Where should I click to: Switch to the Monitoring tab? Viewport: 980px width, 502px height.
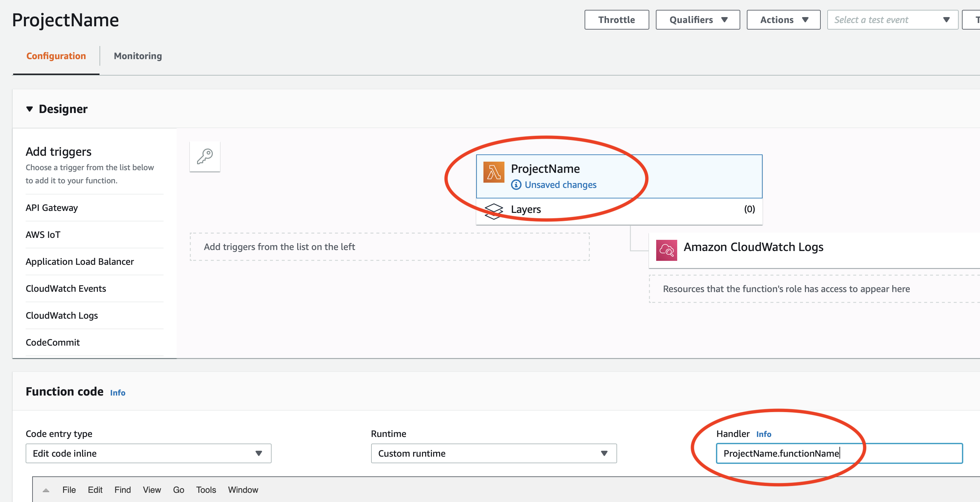pyautogui.click(x=138, y=56)
